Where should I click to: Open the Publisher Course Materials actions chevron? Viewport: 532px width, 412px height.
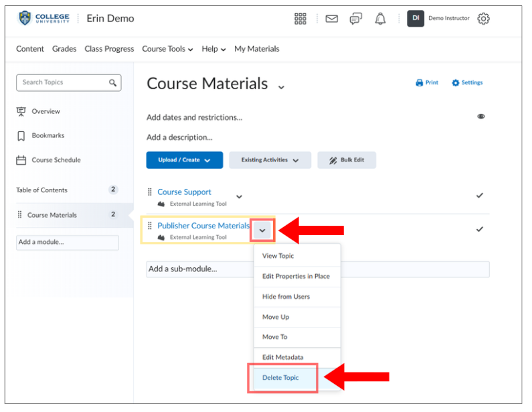point(262,230)
